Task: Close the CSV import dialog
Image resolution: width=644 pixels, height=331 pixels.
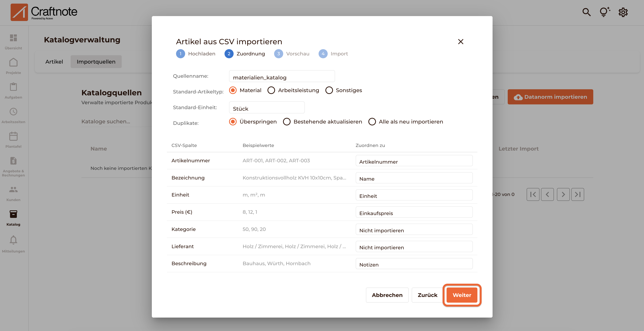Action: [x=460, y=42]
